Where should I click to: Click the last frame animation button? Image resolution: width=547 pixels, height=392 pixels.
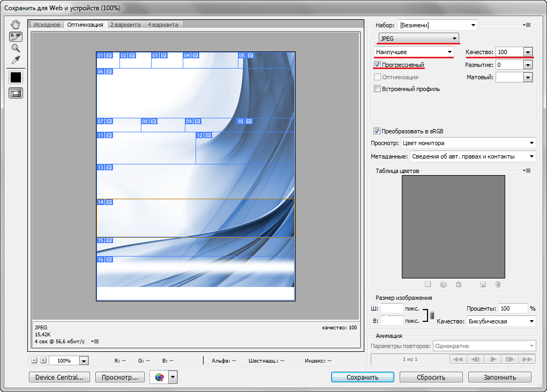click(527, 359)
